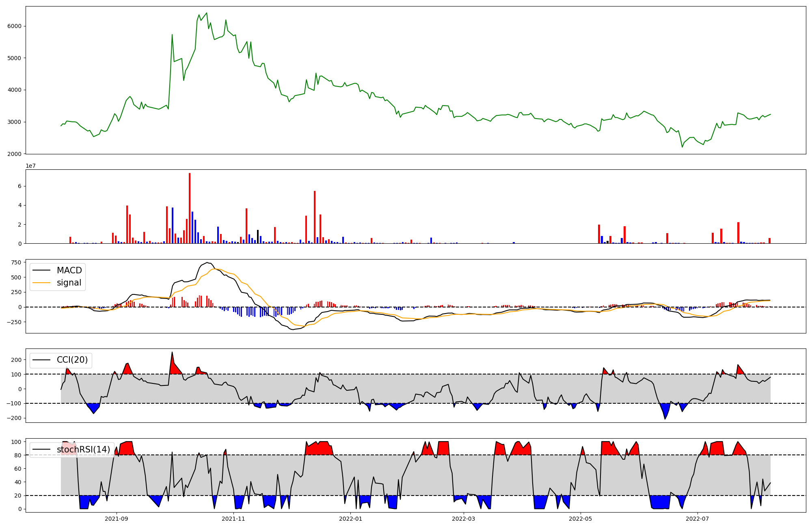Click the -200 tick on CCI axis
The image size is (812, 528).
15,418
